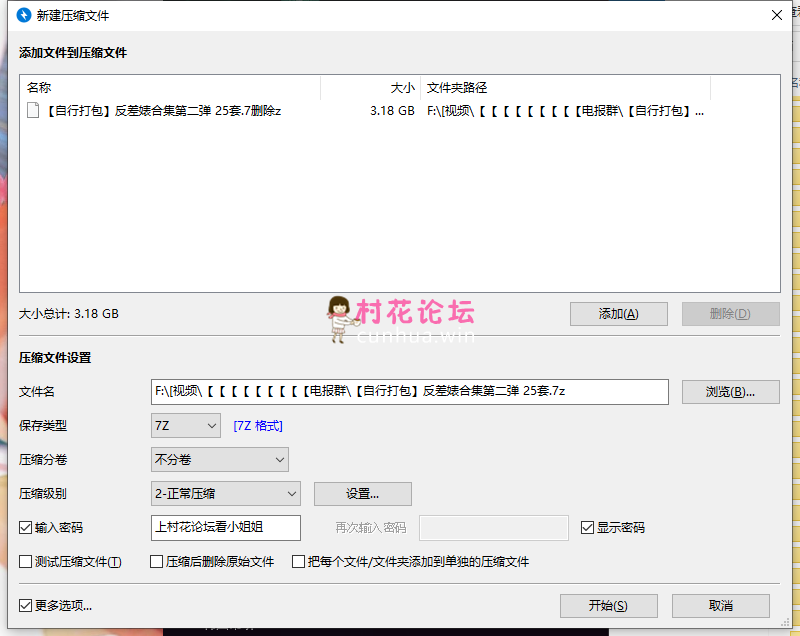Click the Bandizip app icon in title bar
Image resolution: width=800 pixels, height=636 pixels.
[x=24, y=15]
